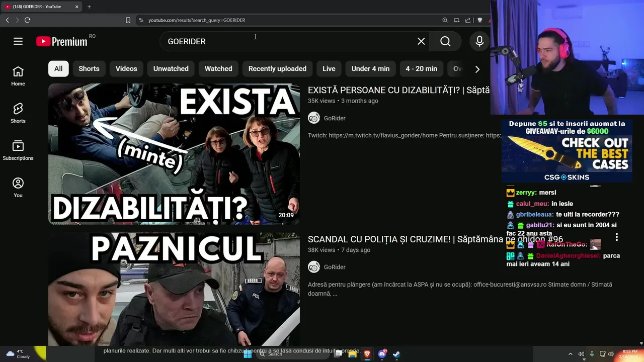The width and height of the screenshot is (644, 362).
Task: Filter results by Under 4 min chip
Action: coord(370,69)
